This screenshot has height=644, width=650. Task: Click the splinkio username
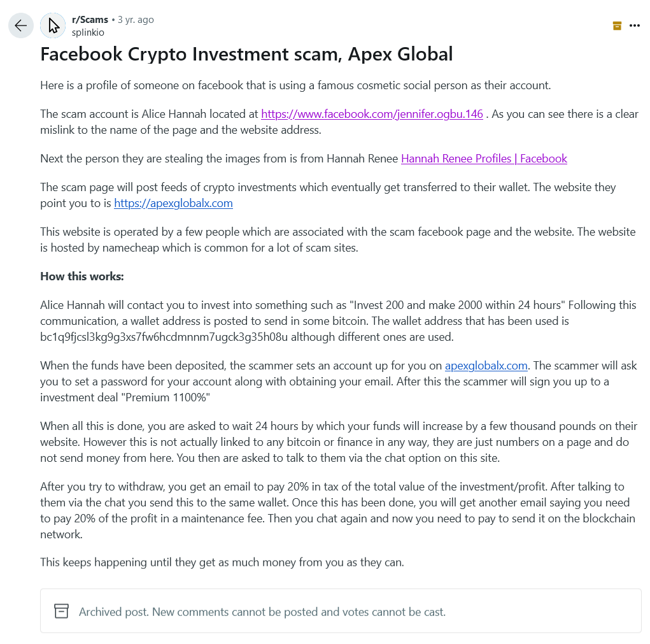point(87,31)
